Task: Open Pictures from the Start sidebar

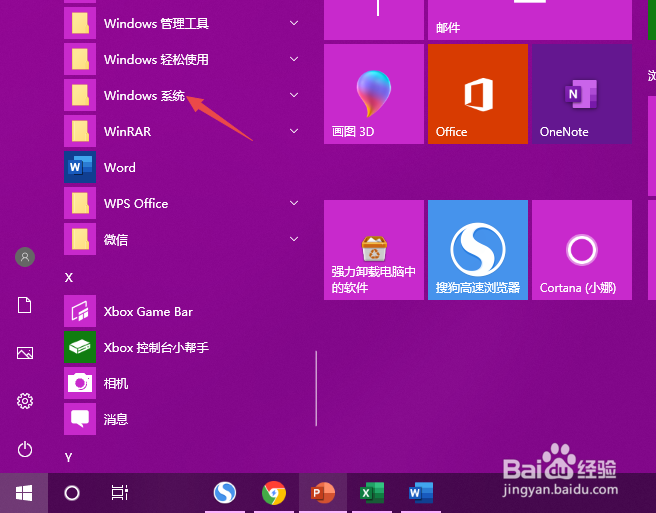Action: (x=25, y=353)
